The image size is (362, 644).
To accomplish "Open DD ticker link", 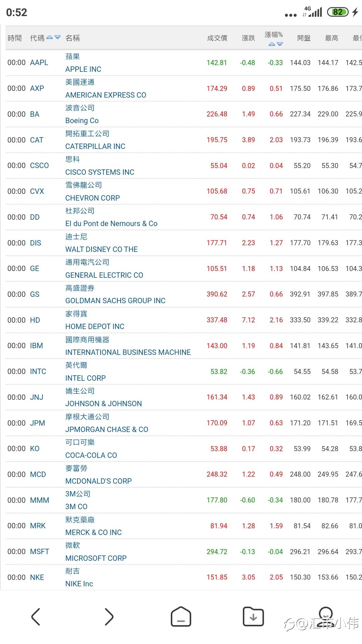I will pos(35,217).
